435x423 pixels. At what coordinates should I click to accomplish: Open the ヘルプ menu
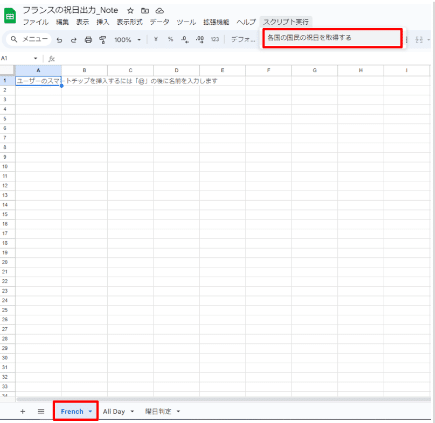coord(246,22)
